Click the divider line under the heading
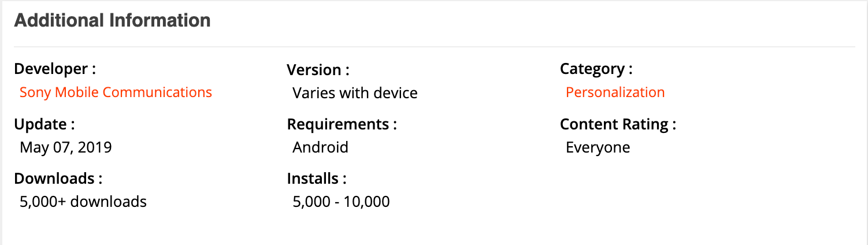Viewport: 868px width, 245px height. click(x=435, y=46)
